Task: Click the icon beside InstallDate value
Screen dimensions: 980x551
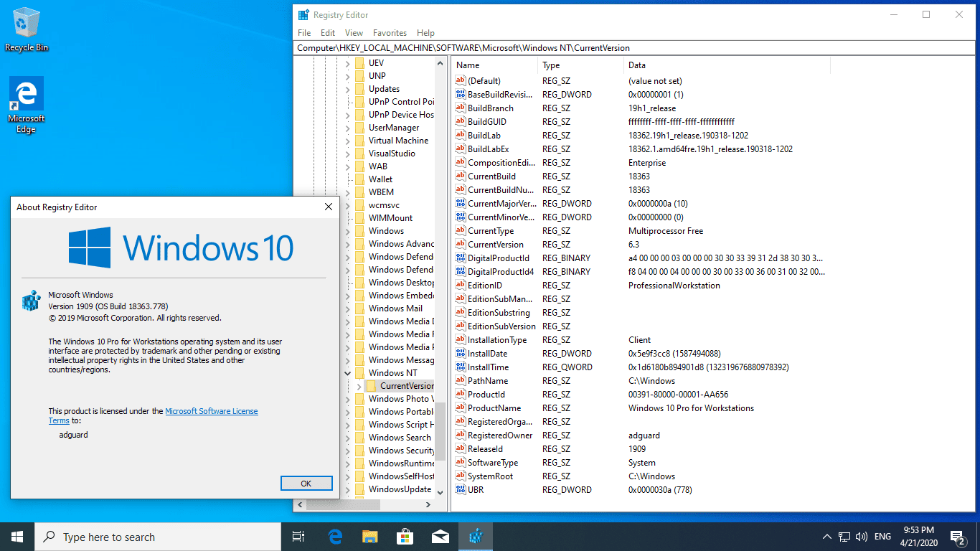Action: point(461,354)
